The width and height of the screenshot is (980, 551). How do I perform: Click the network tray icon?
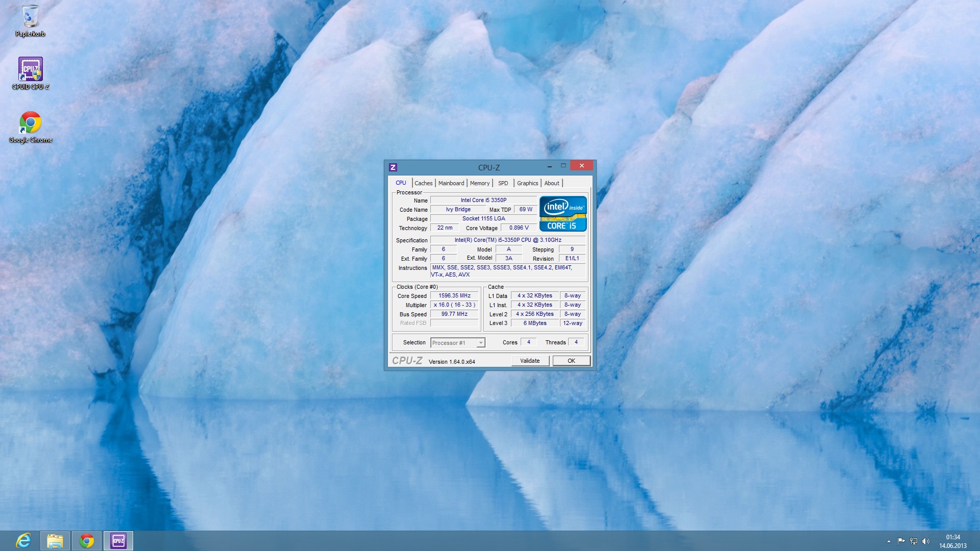pyautogui.click(x=913, y=541)
